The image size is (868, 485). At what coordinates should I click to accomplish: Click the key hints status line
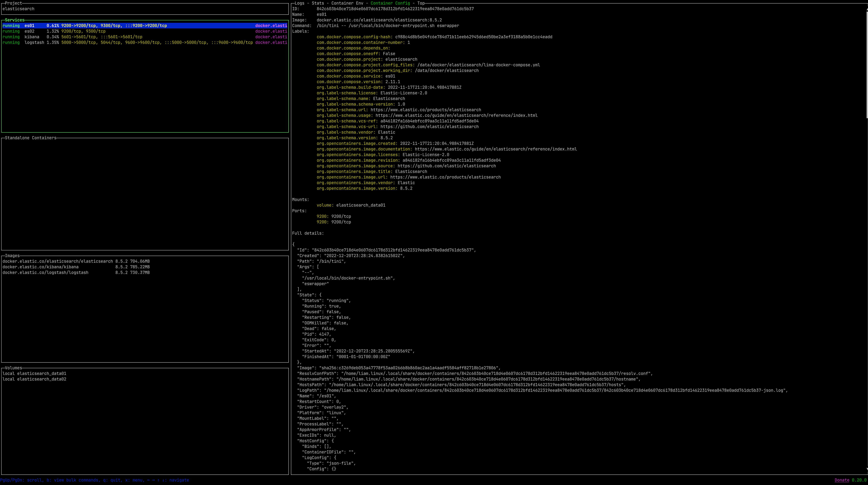[94, 480]
